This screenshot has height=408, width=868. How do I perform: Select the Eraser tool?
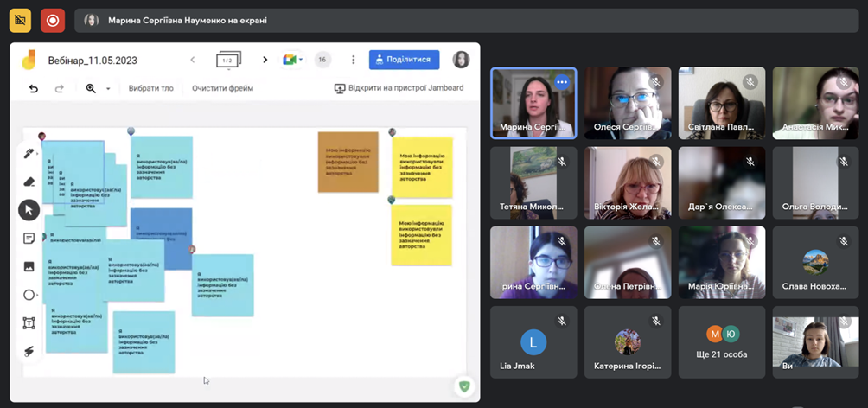pyautogui.click(x=29, y=182)
